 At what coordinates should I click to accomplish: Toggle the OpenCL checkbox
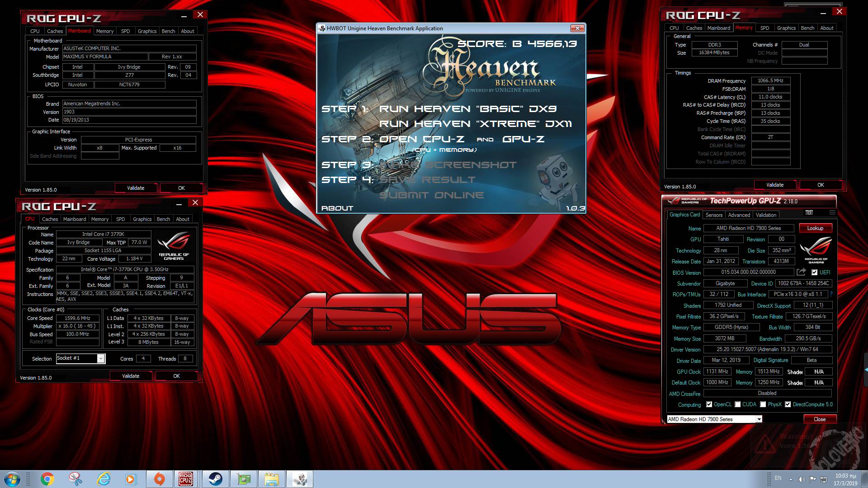(709, 404)
